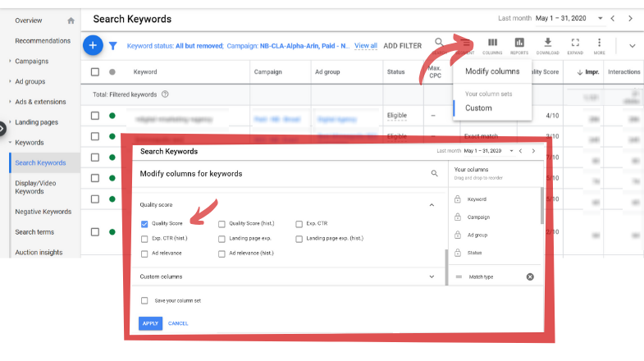The image size is (644, 361).
Task: Collapse the Quality score section
Action: (432, 204)
